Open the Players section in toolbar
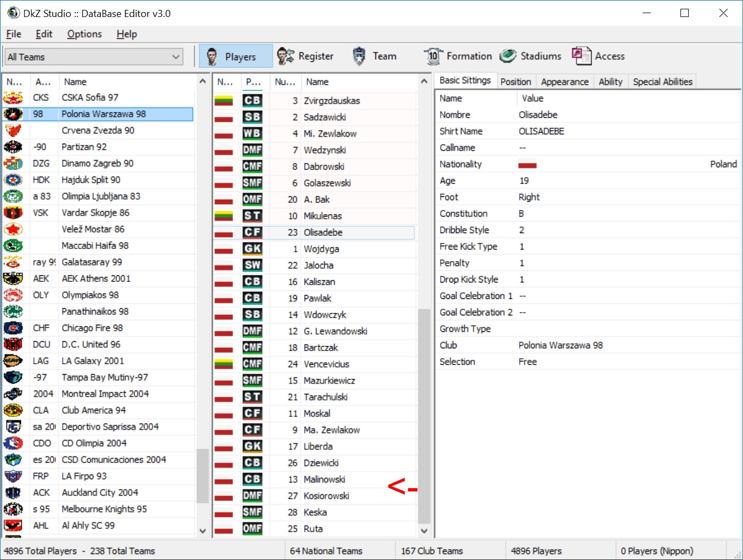Screen dimensions: 743x560 [235, 56]
